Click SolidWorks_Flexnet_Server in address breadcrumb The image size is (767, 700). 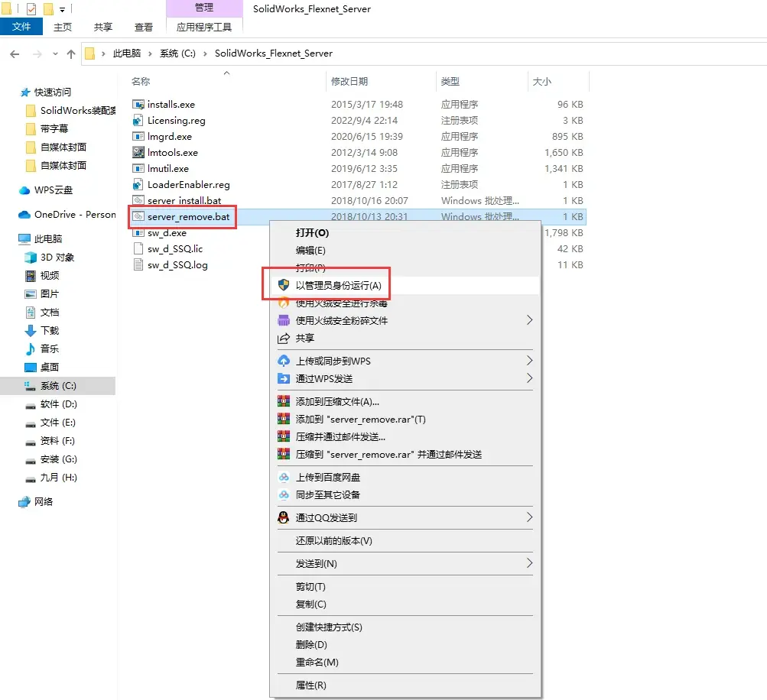(x=274, y=53)
